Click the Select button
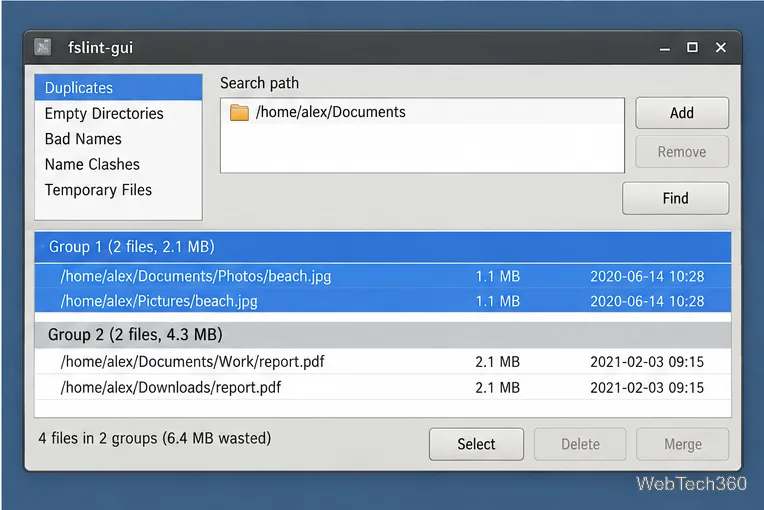Screen dimensions: 764x510 pos(476,444)
